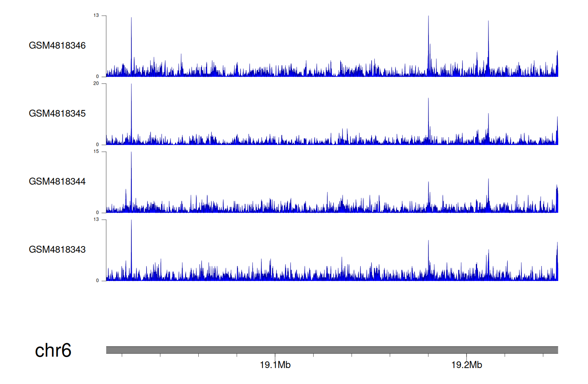Click the tick mark above 19.2Mb

click(x=466, y=356)
